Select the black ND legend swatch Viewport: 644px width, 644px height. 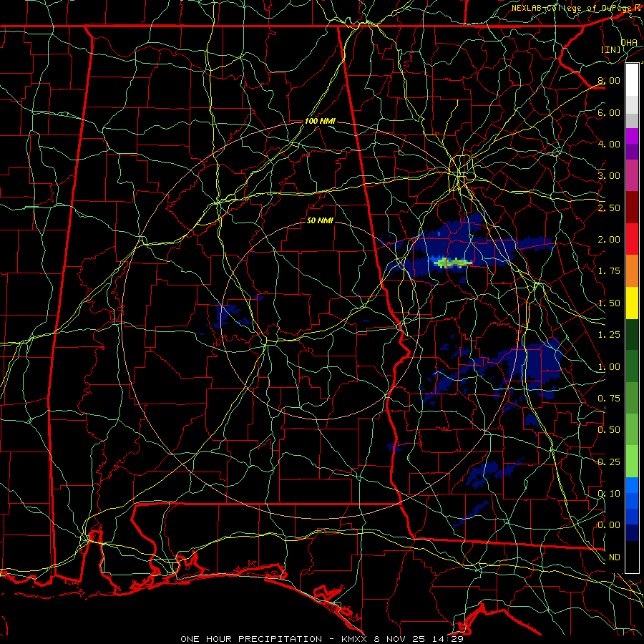coord(632,557)
